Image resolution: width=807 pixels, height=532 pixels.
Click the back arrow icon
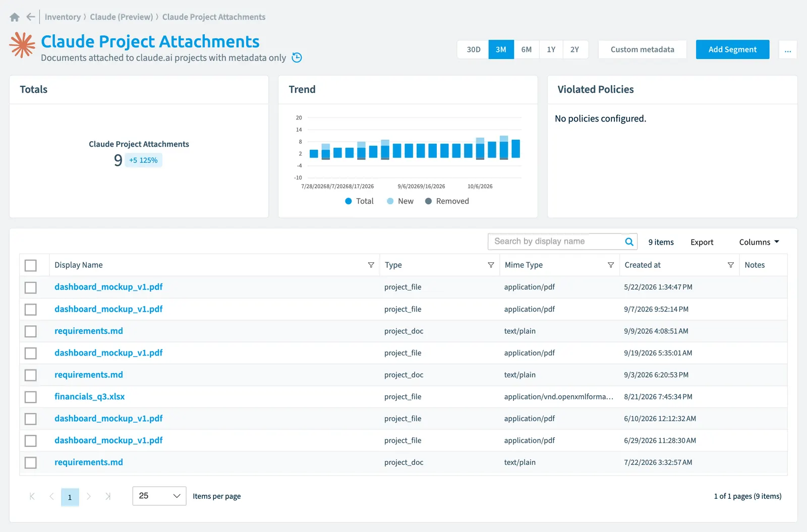coord(31,17)
